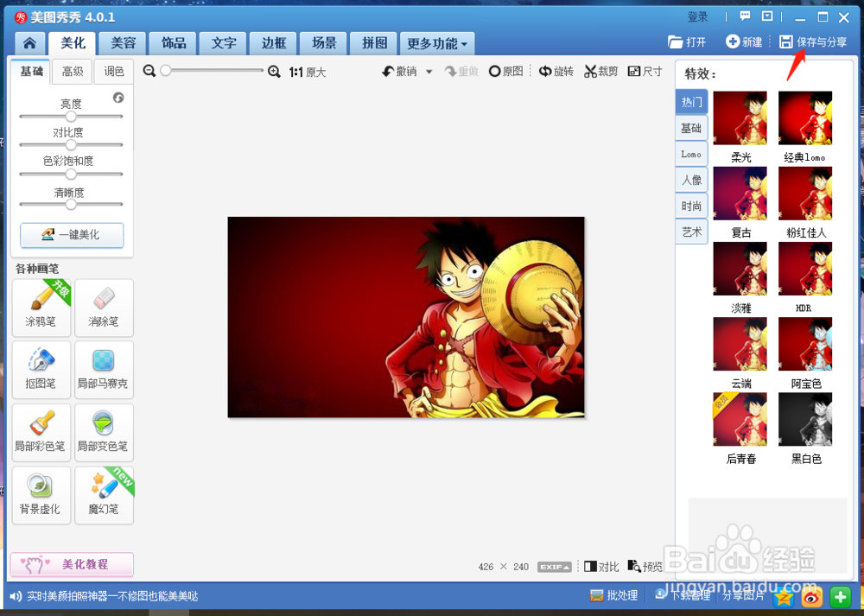This screenshot has height=616, width=864.
Task: Select the 涂鸦笔 doodle pen tool
Action: coord(41,308)
